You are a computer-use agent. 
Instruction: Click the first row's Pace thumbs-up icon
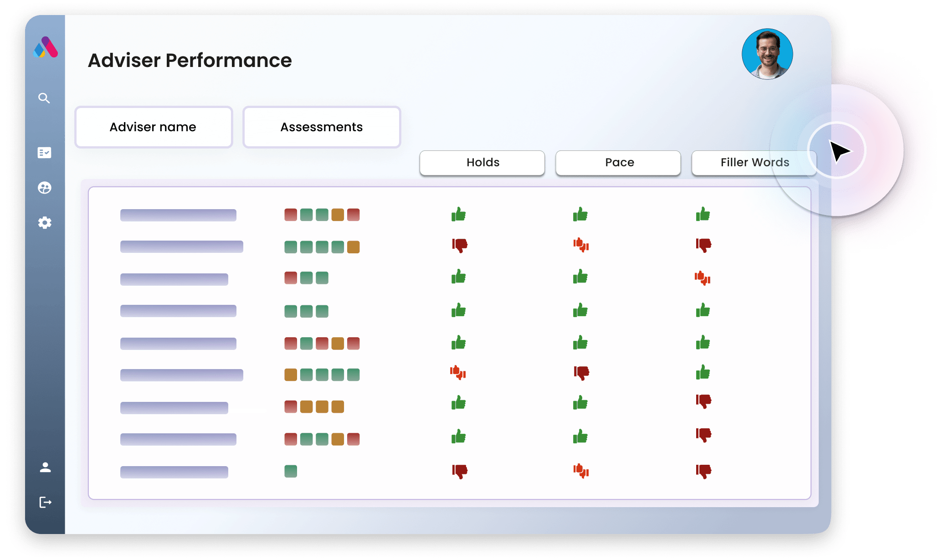[580, 214]
